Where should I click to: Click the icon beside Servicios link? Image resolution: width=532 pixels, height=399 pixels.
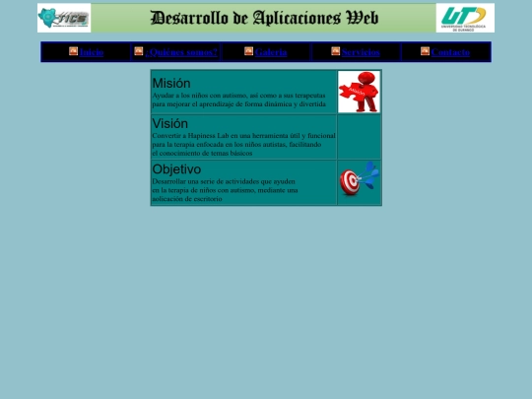[336, 51]
